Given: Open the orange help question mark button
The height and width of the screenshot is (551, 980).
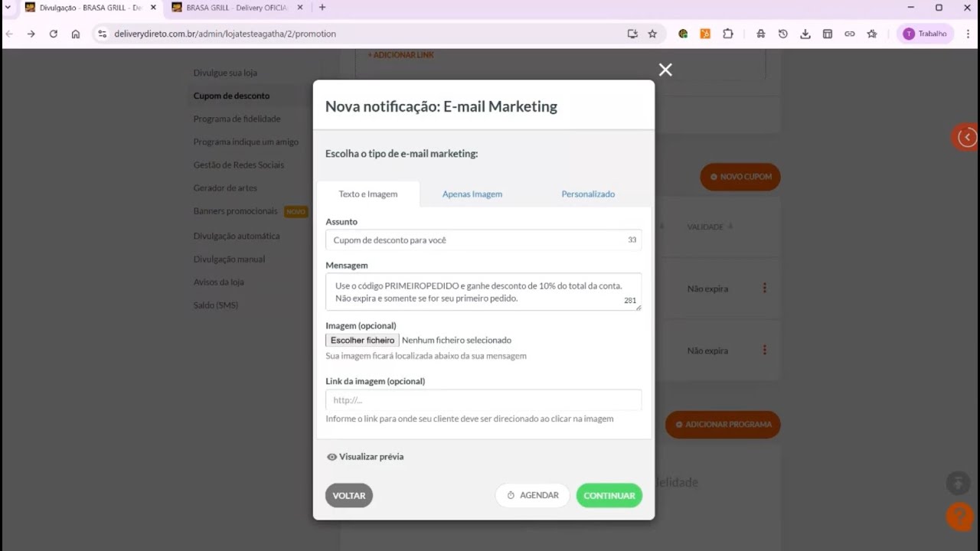Looking at the screenshot, I should tap(959, 517).
